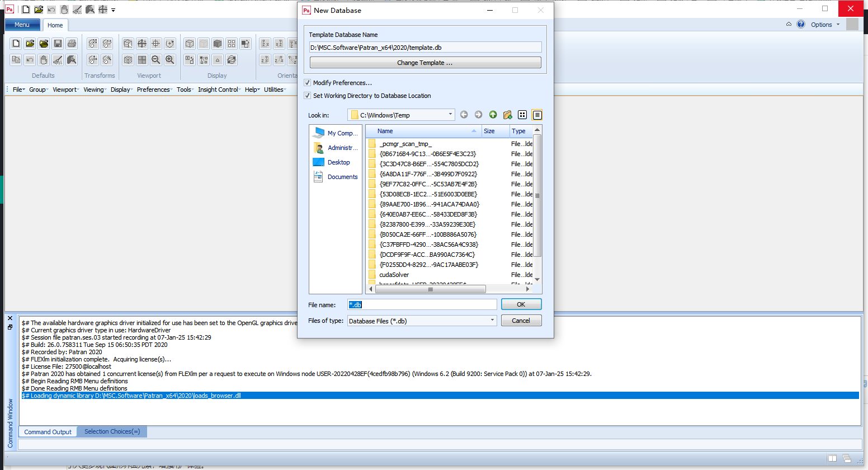Image resolution: width=868 pixels, height=470 pixels.
Task: Switch to the Command Output tab
Action: point(48,432)
